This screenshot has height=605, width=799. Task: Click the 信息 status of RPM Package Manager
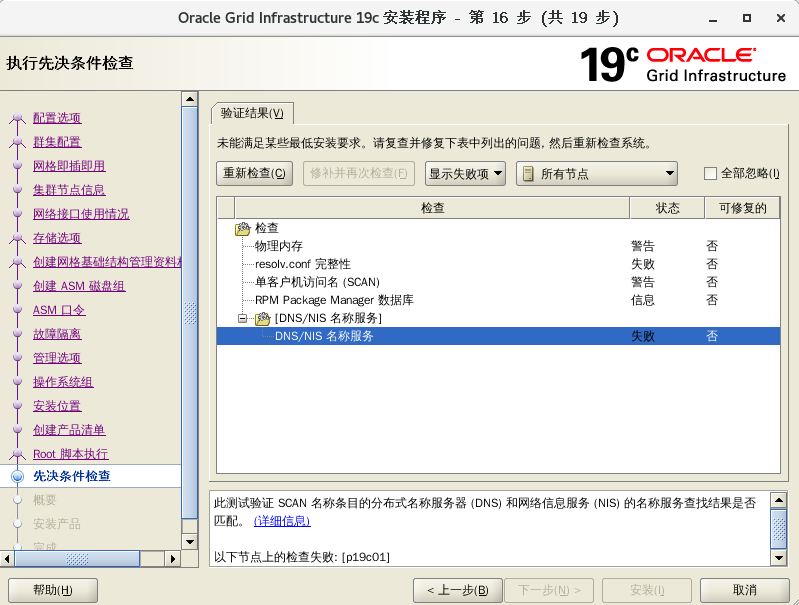(643, 300)
